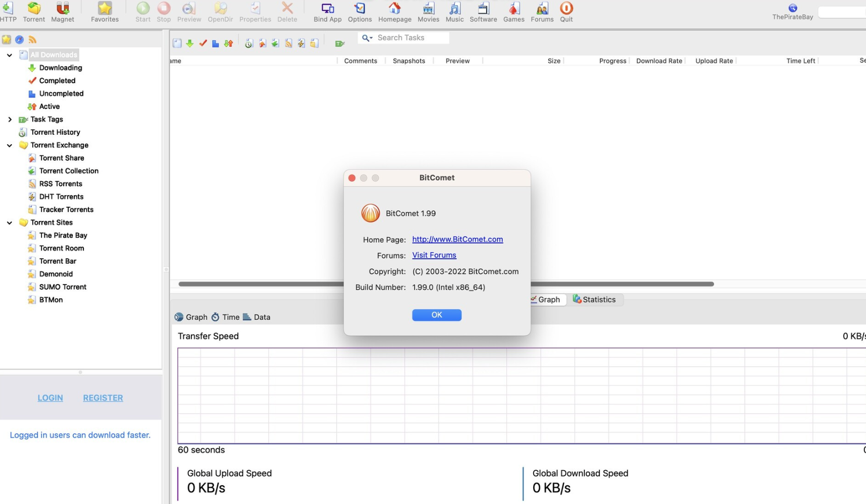Collapse the All Downloads tree node
Viewport: 866px width, 504px height.
(10, 55)
